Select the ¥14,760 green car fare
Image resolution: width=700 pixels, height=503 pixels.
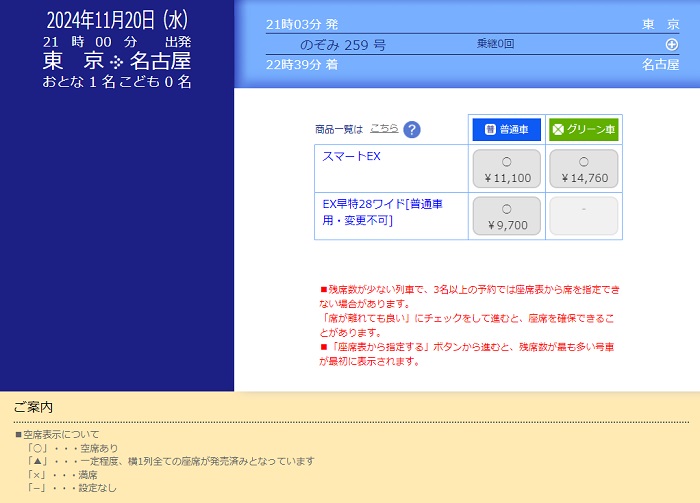(583, 169)
